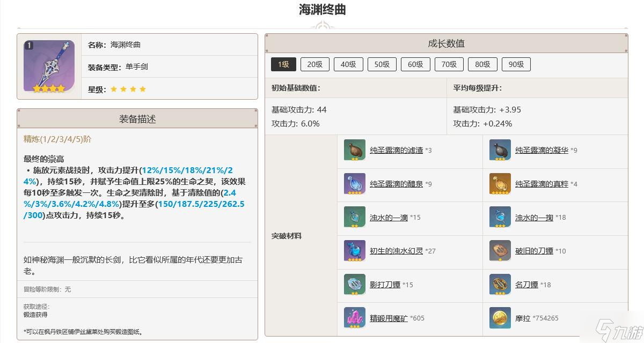Click the 攻击力: 6.0% value

296,123
